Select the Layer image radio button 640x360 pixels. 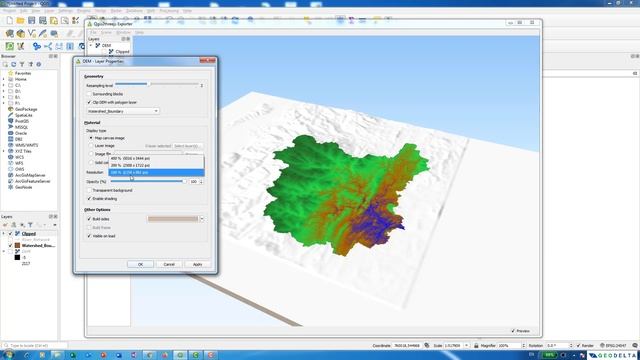tap(91, 146)
